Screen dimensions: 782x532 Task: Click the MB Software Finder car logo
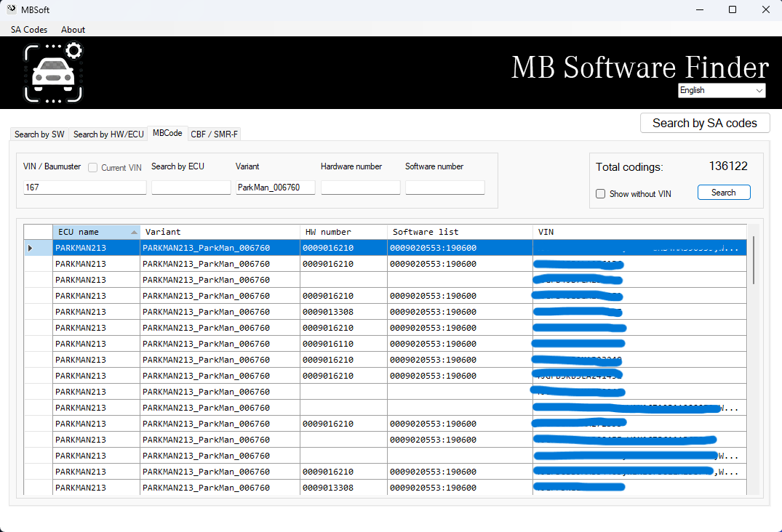54,73
